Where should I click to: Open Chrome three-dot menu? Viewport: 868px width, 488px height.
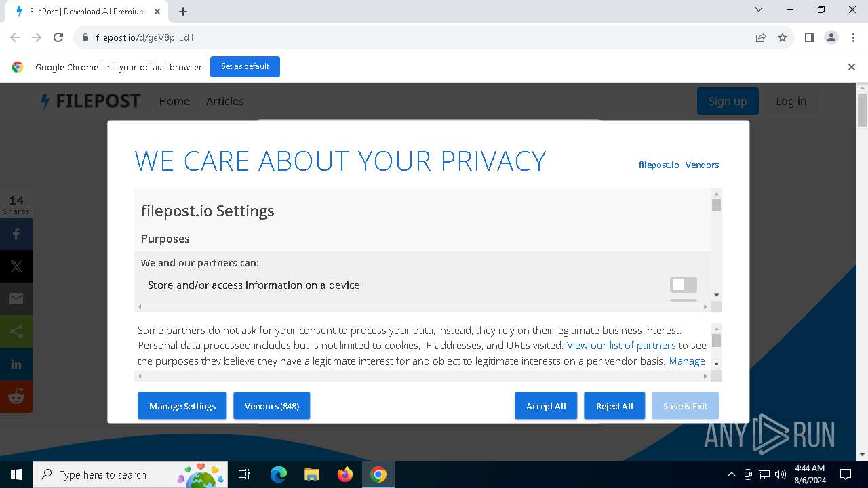tap(852, 37)
